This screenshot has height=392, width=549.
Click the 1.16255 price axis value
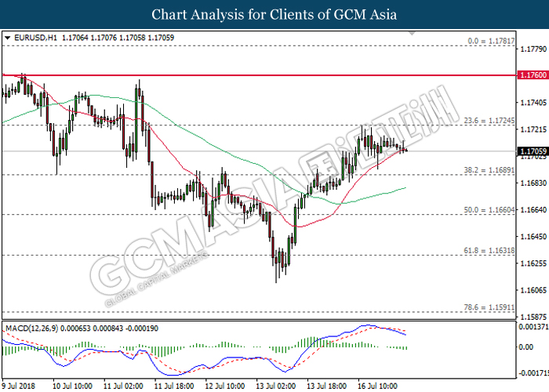coord(533,263)
